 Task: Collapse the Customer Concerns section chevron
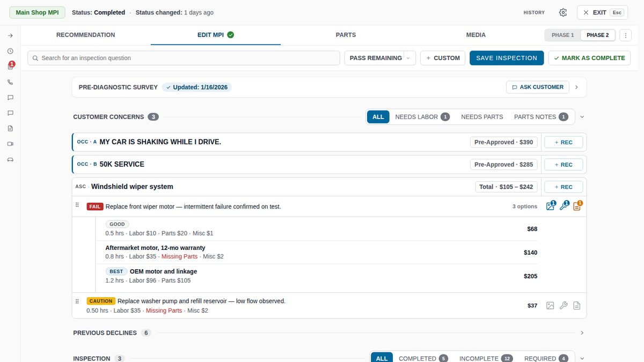click(x=582, y=117)
